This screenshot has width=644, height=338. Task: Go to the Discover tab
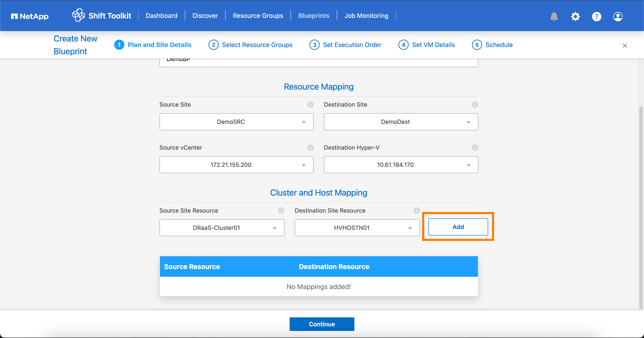[205, 16]
